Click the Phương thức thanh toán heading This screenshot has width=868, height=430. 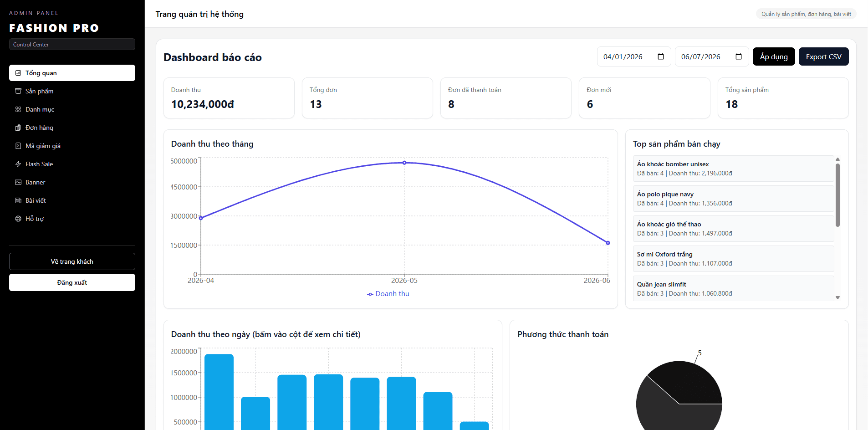[563, 334]
